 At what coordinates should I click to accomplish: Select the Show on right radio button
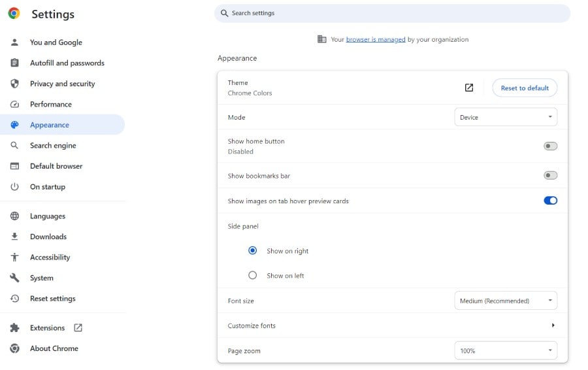(252, 250)
